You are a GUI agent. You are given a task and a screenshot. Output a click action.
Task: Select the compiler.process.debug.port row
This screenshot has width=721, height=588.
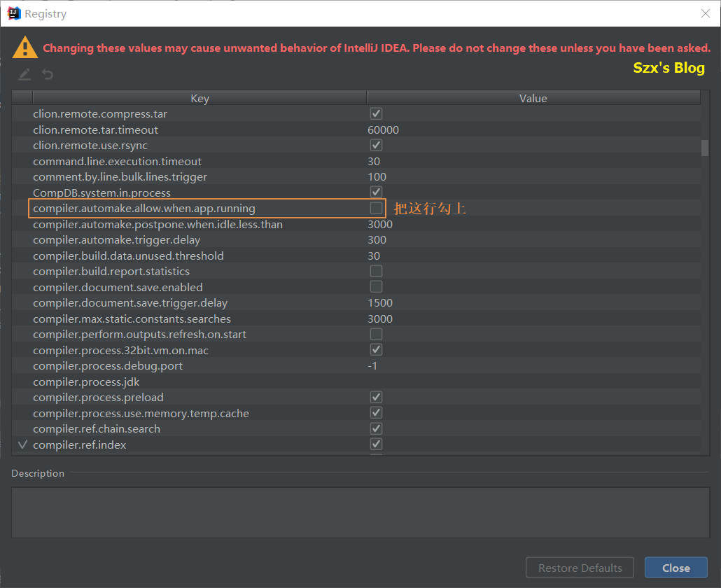107,366
